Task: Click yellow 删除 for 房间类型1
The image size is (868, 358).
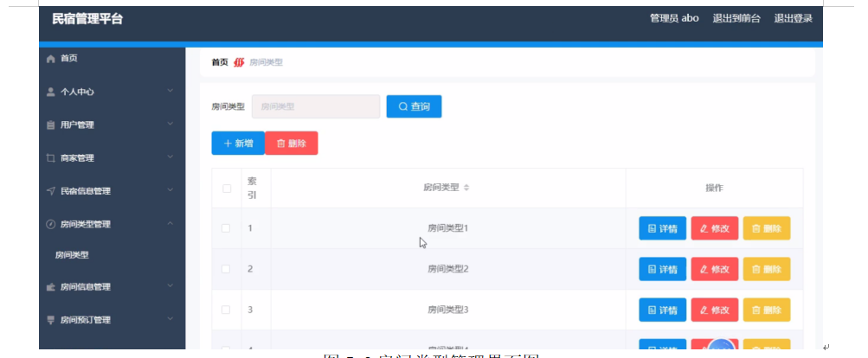Action: point(766,228)
